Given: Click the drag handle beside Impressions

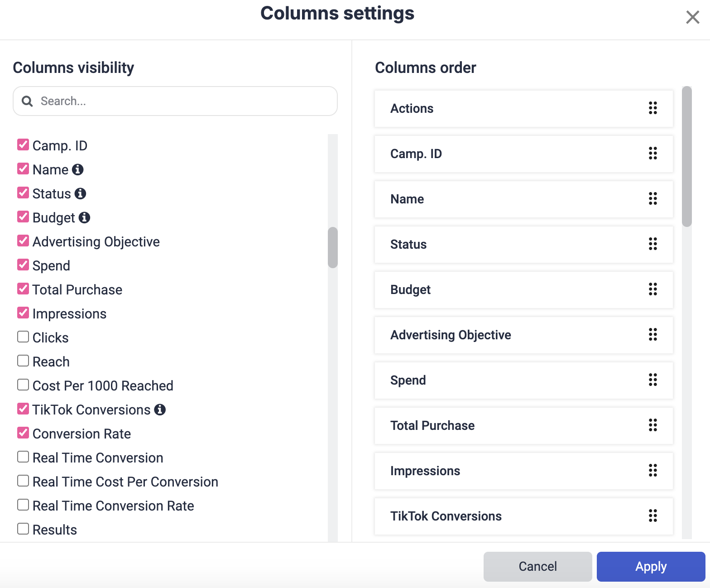Looking at the screenshot, I should pyautogui.click(x=652, y=471).
